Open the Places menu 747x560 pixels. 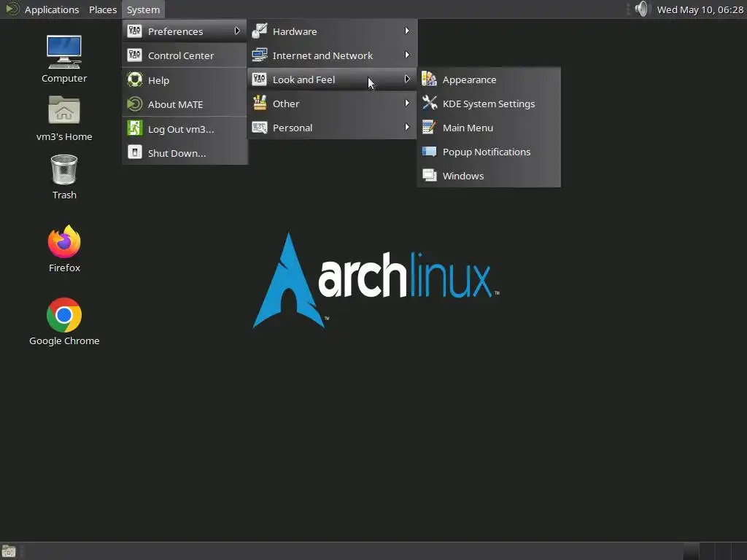tap(103, 9)
